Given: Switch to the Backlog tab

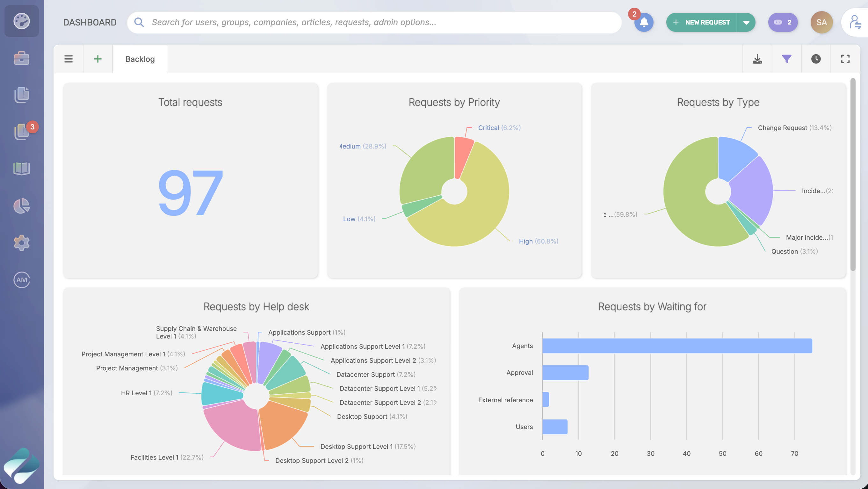Looking at the screenshot, I should 140,59.
